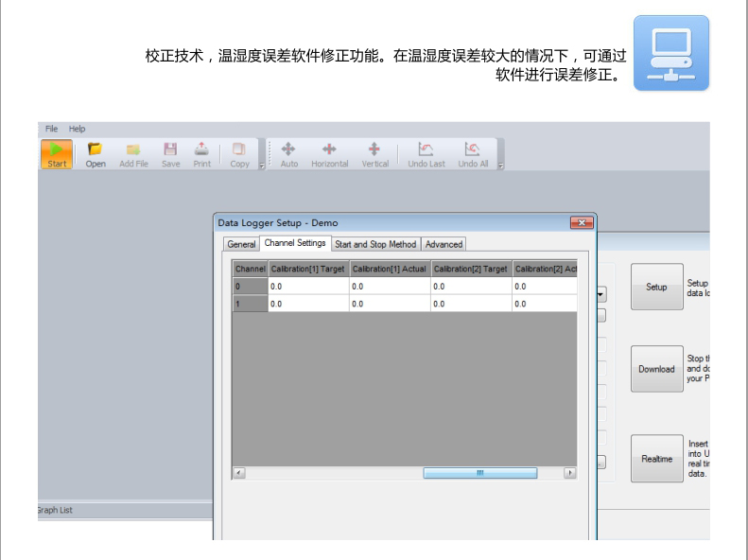The height and width of the screenshot is (560, 748).
Task: Click the blue network computer icon
Action: (671, 53)
